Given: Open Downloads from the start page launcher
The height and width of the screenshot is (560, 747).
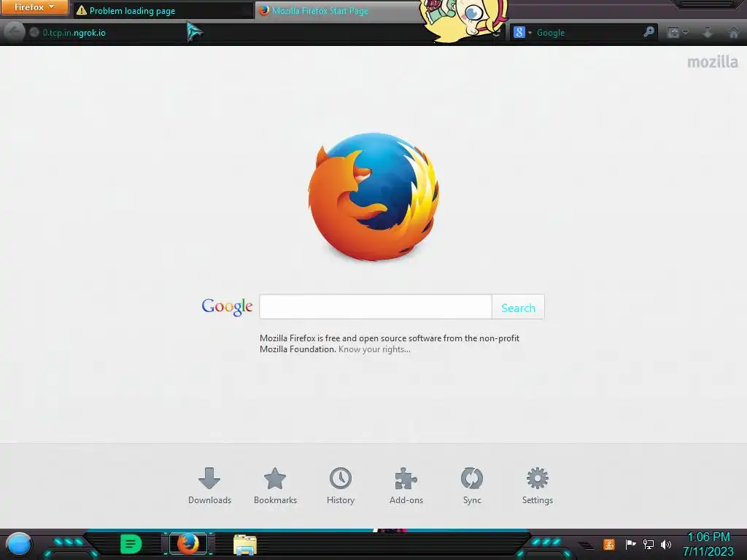Looking at the screenshot, I should pos(209,486).
